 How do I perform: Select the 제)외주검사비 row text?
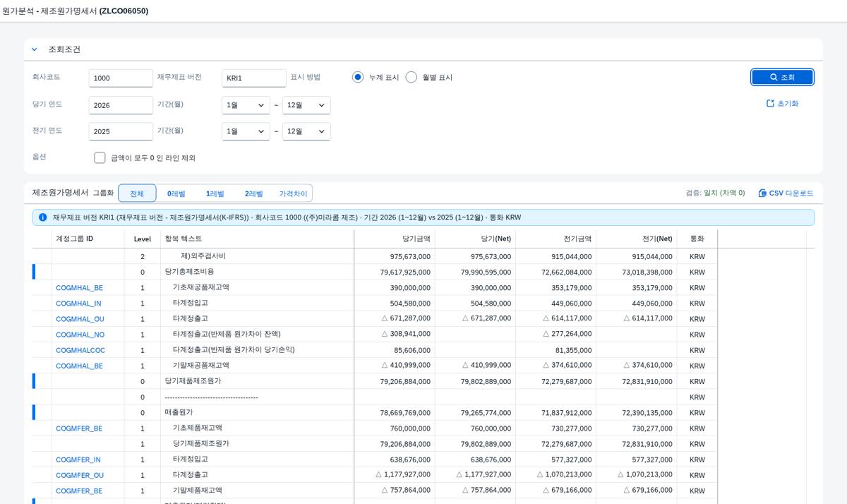click(x=203, y=256)
